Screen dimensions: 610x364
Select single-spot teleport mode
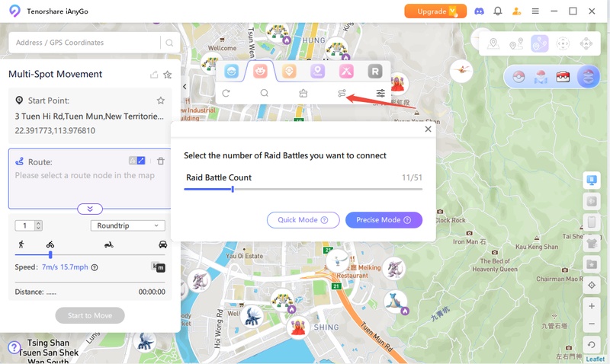pos(493,44)
